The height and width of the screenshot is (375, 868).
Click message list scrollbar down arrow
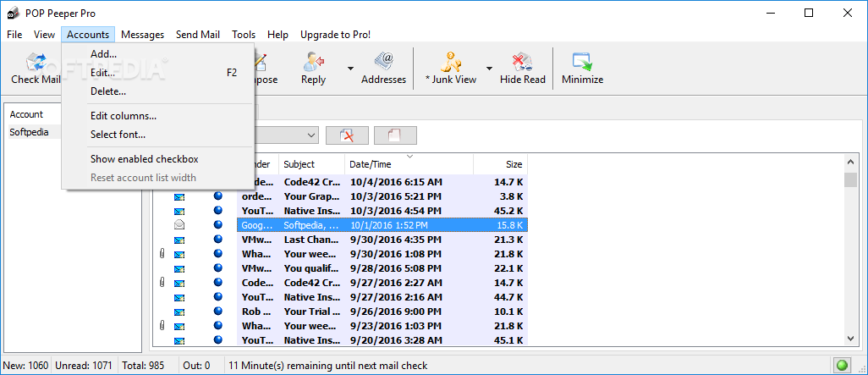click(851, 339)
